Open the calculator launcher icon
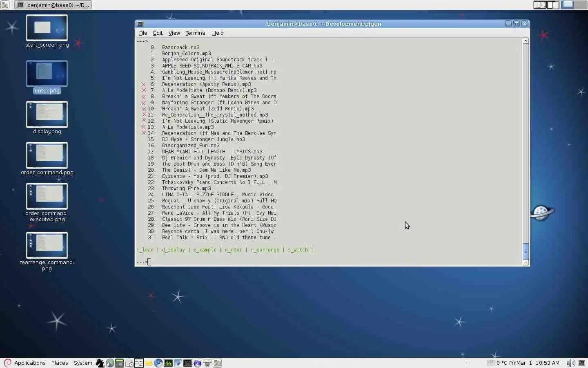The image size is (588, 368). click(x=119, y=363)
